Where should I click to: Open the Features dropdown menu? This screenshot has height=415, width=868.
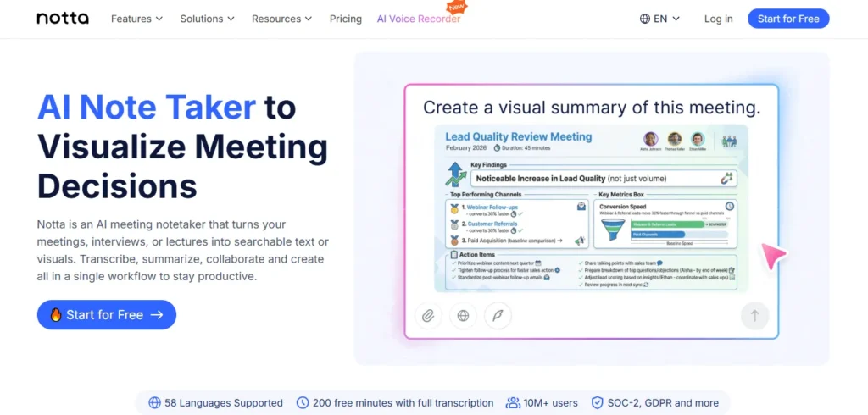pos(136,19)
